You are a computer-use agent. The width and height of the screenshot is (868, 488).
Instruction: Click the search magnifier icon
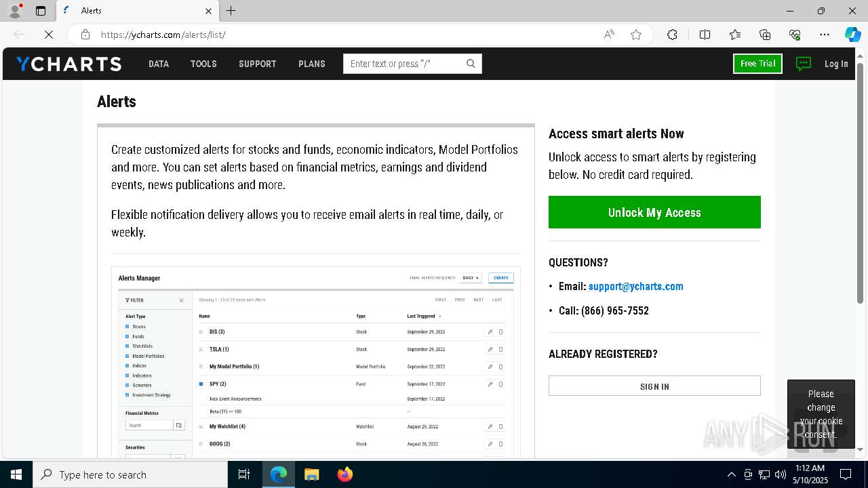pyautogui.click(x=471, y=64)
